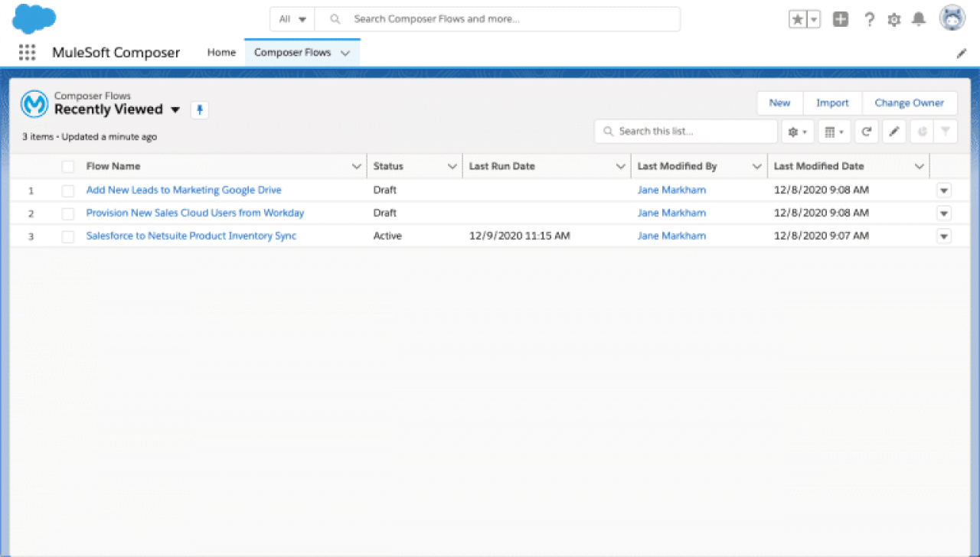The image size is (980, 557).
Task: Go to the Home tab
Action: pyautogui.click(x=221, y=53)
